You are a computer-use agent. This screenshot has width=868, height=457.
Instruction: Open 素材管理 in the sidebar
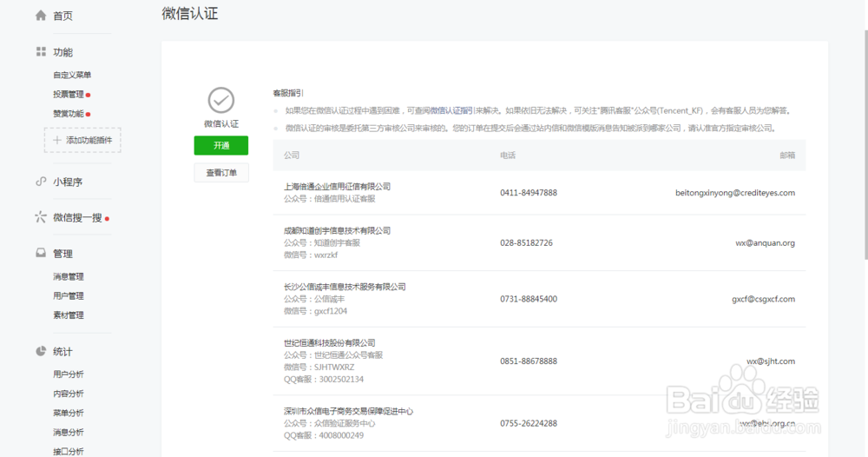68,315
